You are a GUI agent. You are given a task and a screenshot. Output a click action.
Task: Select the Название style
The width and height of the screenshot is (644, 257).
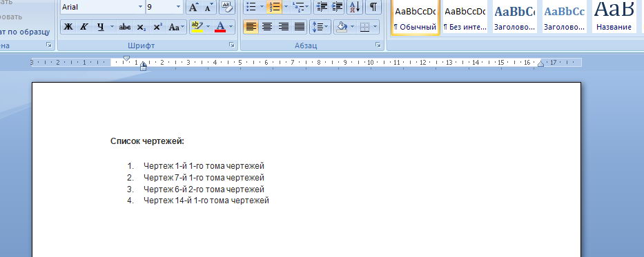[614, 18]
